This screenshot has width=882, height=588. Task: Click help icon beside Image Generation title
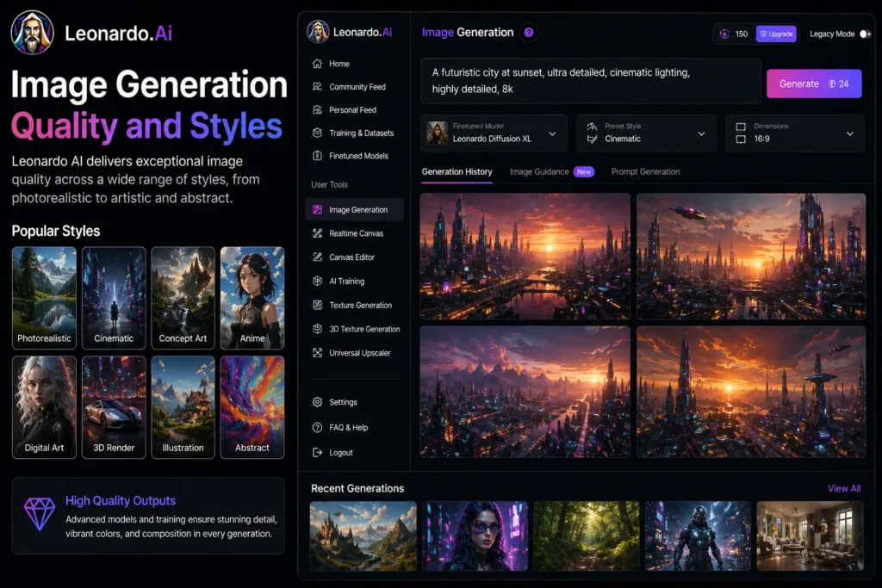pos(529,33)
